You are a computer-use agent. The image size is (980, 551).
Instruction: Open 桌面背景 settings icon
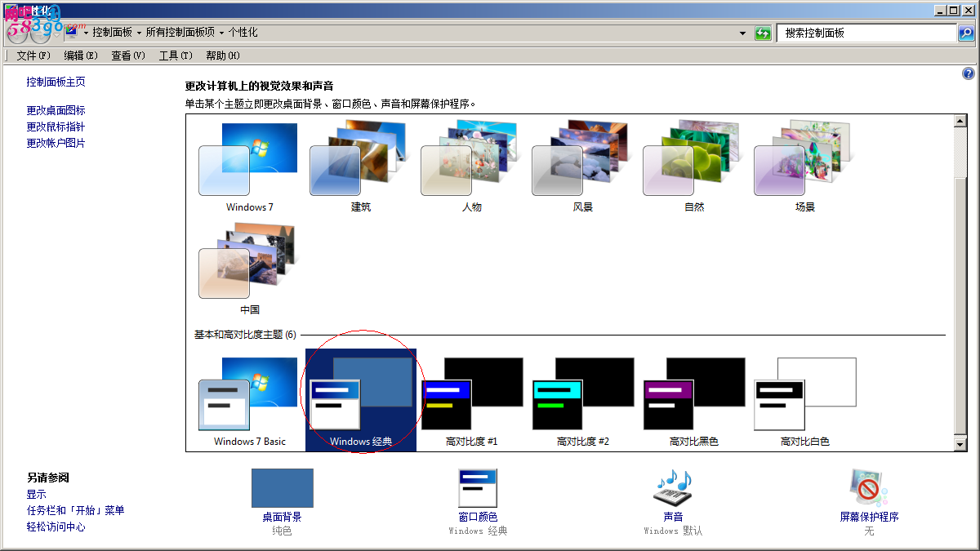pyautogui.click(x=282, y=488)
